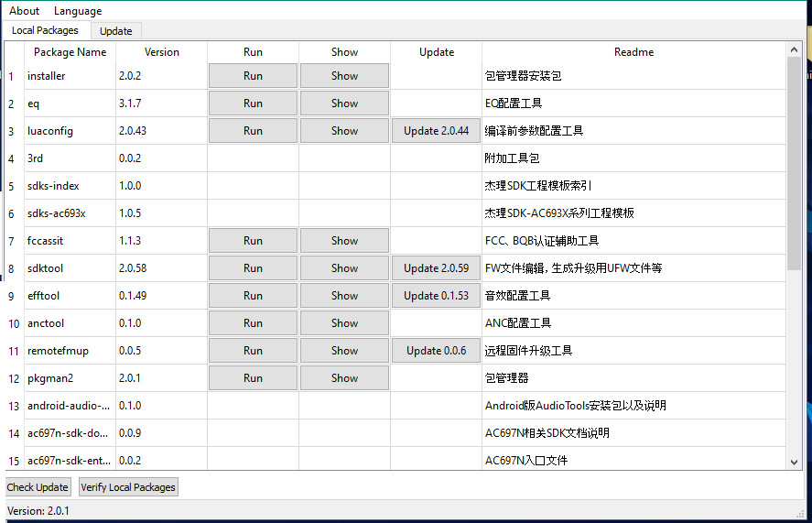Image resolution: width=812 pixels, height=523 pixels.
Task: Click the scrollbar down arrow
Action: 794,462
